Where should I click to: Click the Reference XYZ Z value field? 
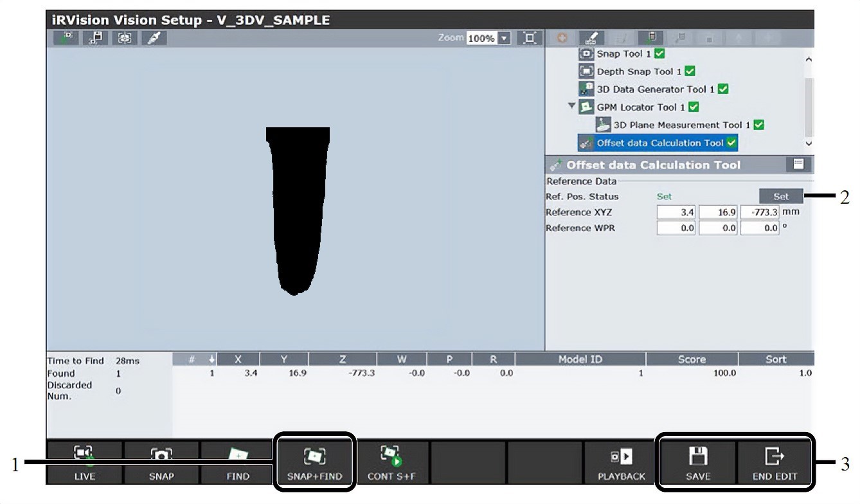(760, 212)
